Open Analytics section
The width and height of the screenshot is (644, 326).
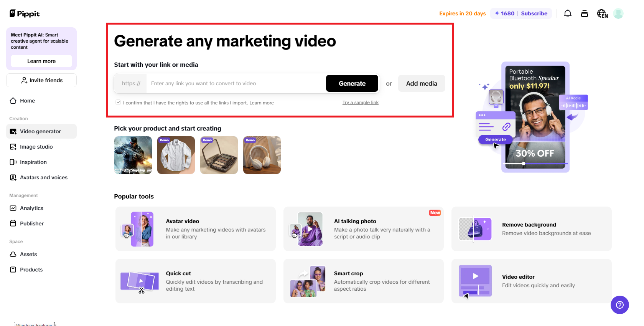41,208
